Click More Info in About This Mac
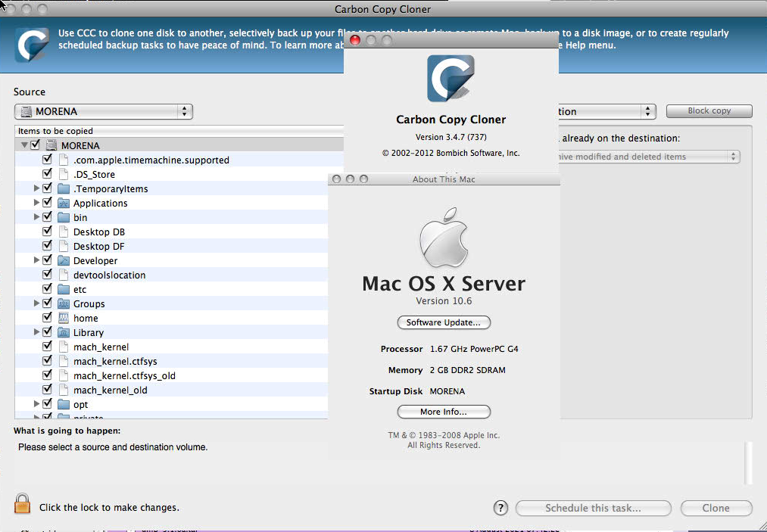This screenshot has height=532, width=767. pyautogui.click(x=444, y=412)
